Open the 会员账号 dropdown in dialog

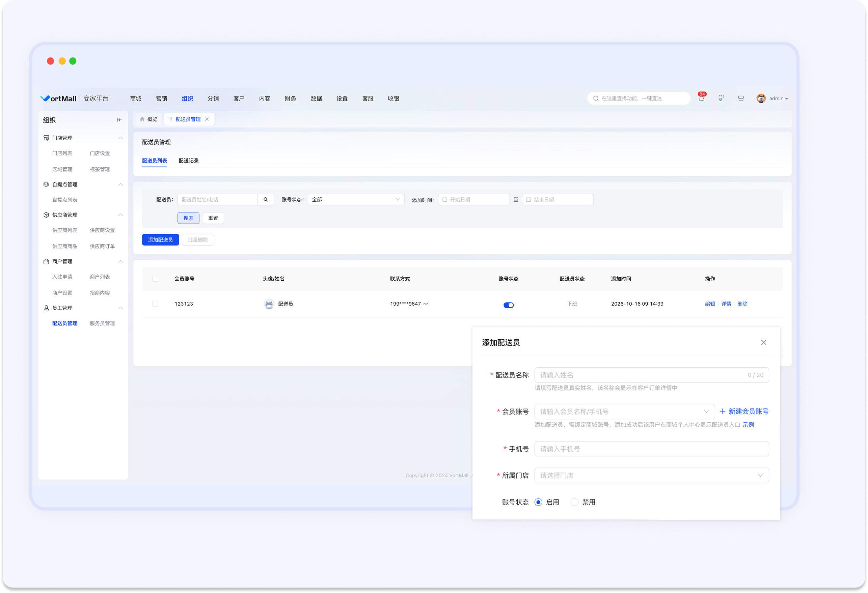click(x=624, y=412)
